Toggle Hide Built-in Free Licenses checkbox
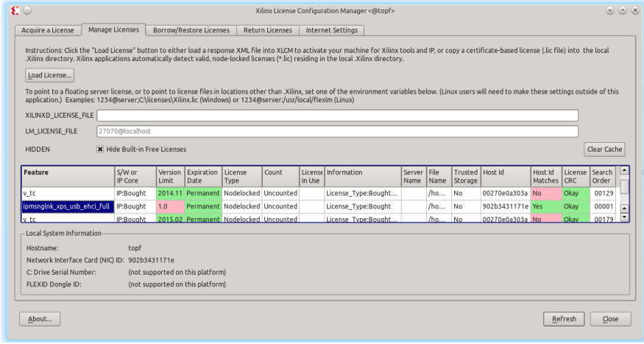 100,149
